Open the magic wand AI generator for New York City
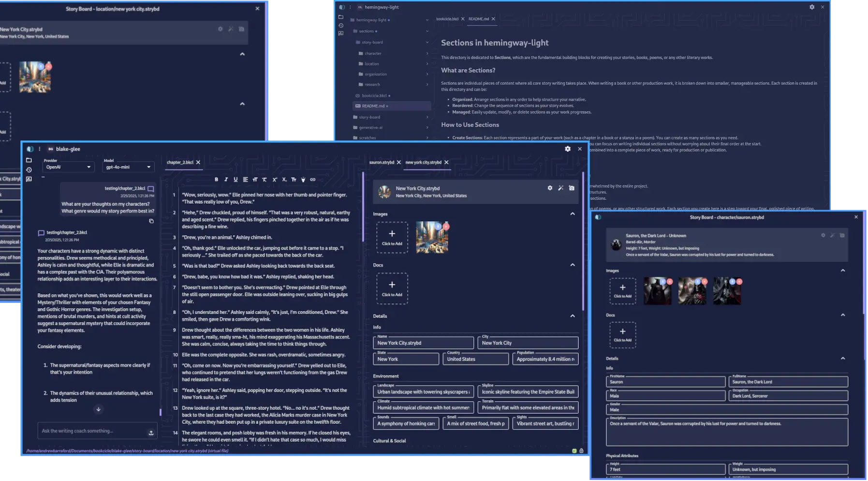 560,188
